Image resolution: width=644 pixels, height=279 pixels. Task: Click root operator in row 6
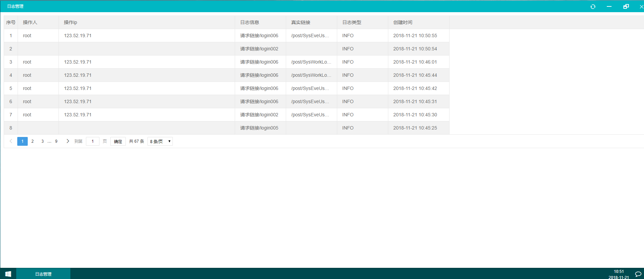[x=27, y=101]
